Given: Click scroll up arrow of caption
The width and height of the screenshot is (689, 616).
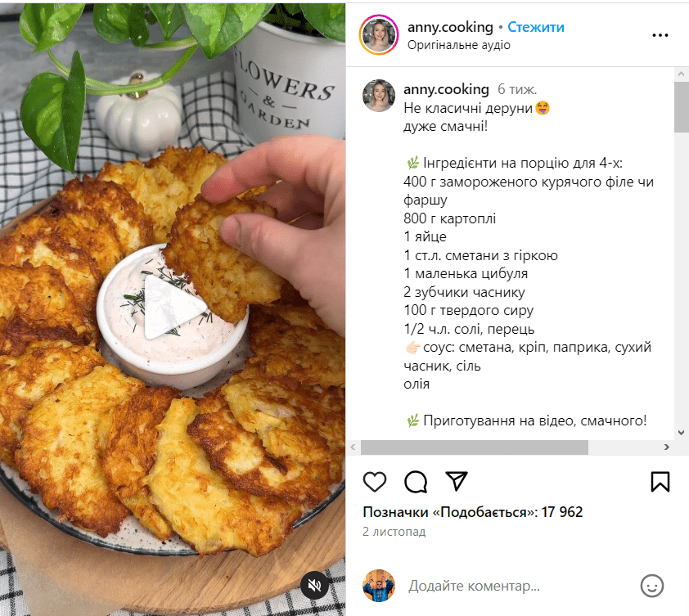Looking at the screenshot, I should [681, 74].
